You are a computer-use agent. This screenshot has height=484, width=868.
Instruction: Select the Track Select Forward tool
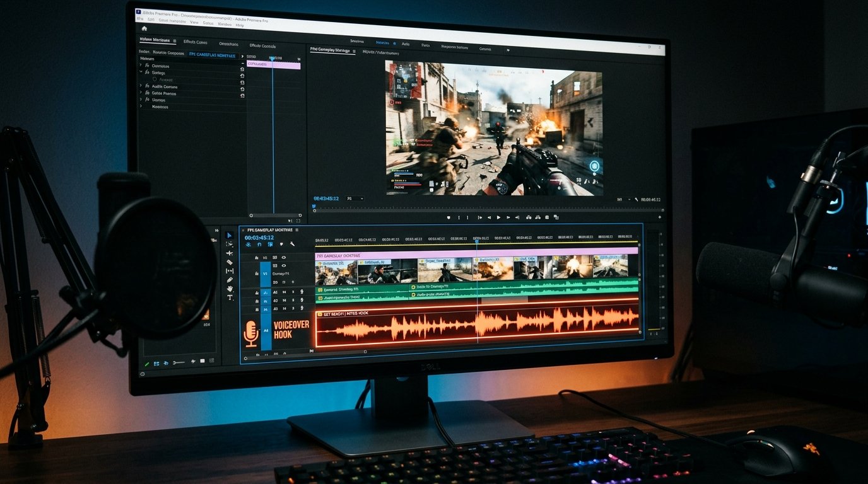click(229, 244)
